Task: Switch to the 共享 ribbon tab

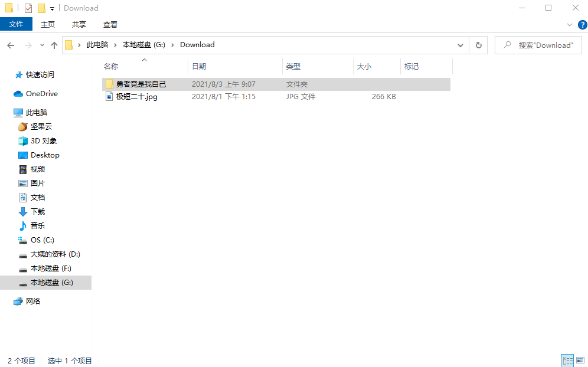Action: coord(79,24)
